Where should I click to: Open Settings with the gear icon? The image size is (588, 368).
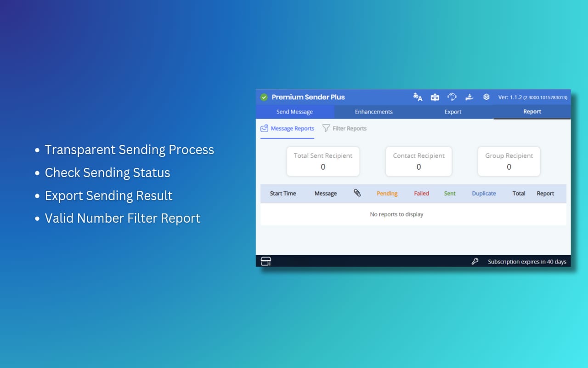point(486,97)
